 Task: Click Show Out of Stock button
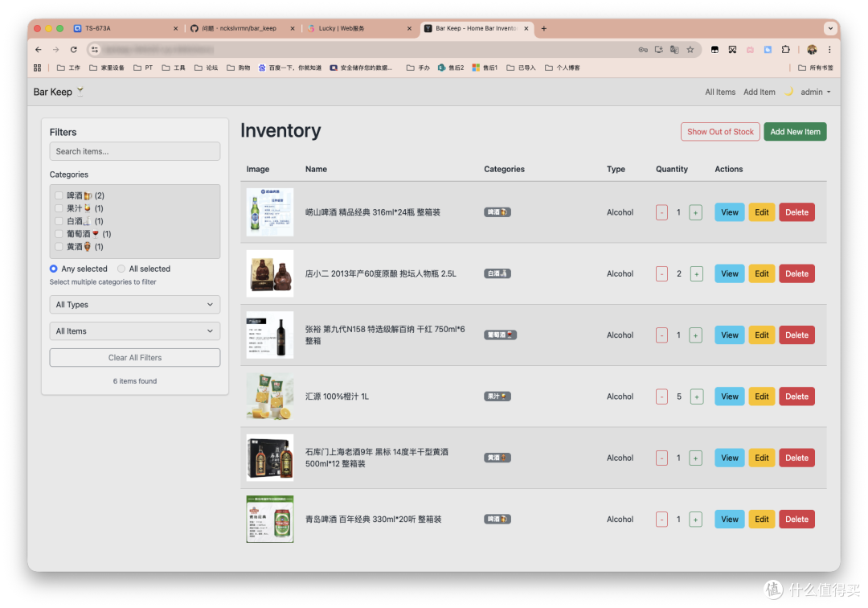[x=720, y=132]
